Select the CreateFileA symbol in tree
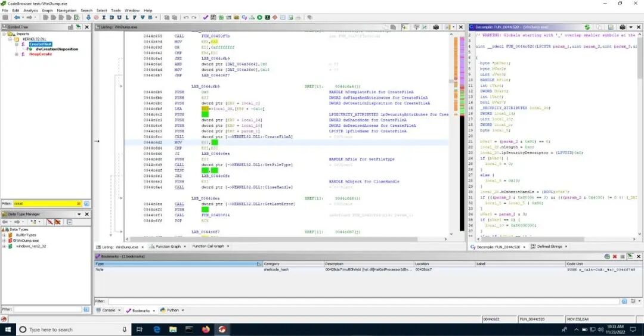The image size is (644, 336). click(41, 44)
